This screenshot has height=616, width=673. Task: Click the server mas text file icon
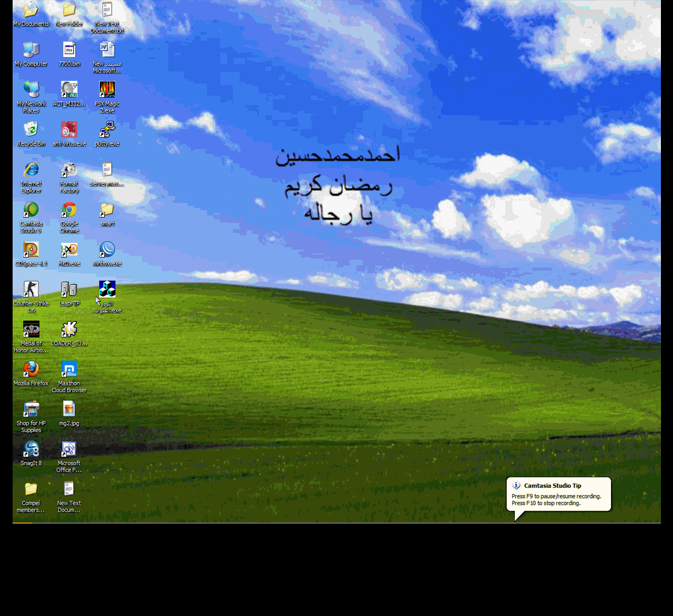[107, 170]
